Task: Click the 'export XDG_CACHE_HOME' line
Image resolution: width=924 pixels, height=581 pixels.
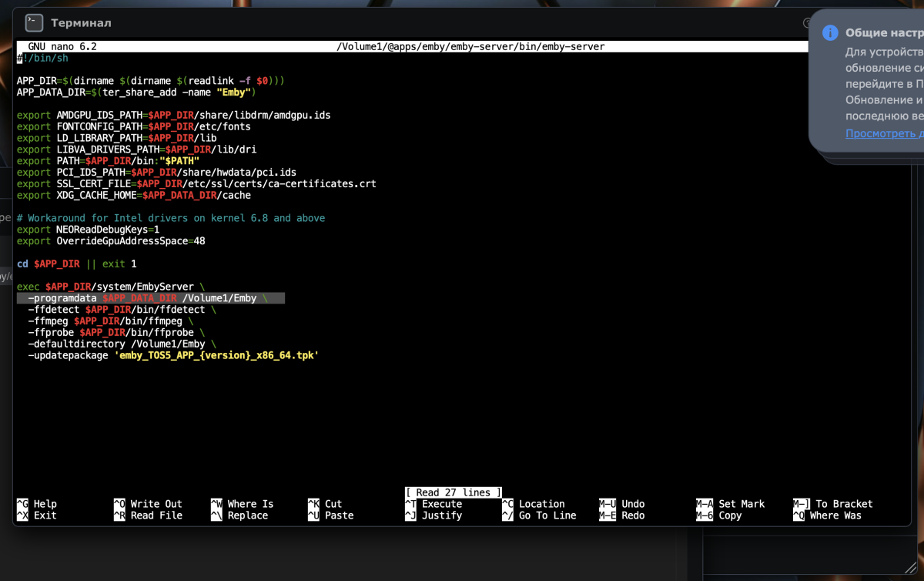Action: coord(133,195)
